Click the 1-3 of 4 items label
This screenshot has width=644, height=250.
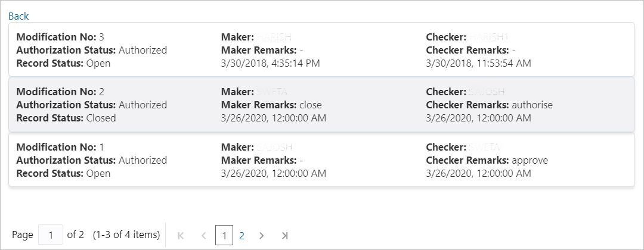(126, 235)
